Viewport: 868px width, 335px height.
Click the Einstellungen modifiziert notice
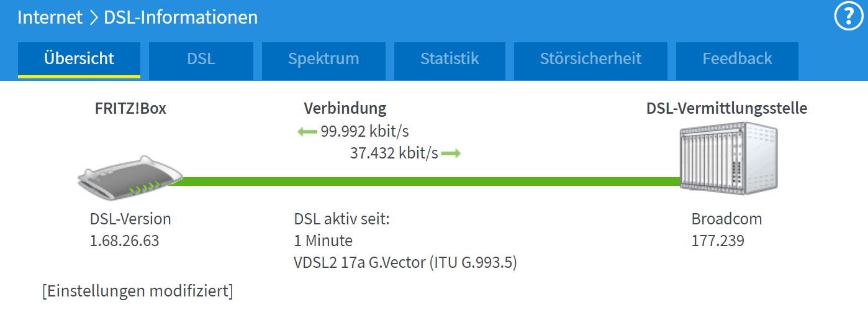point(138,291)
